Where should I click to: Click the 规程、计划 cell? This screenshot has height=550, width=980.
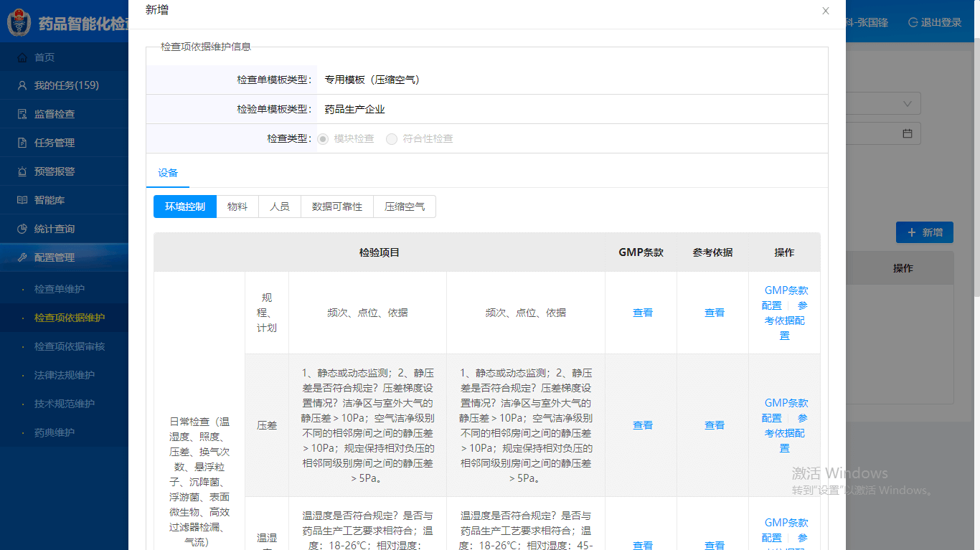click(x=267, y=313)
